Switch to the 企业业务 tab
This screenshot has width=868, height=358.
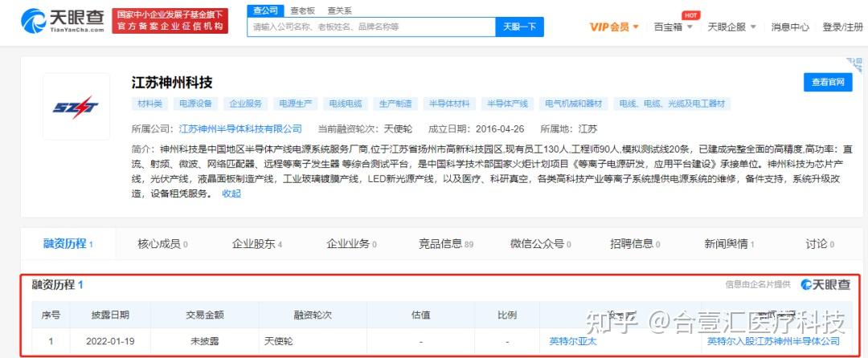click(351, 244)
